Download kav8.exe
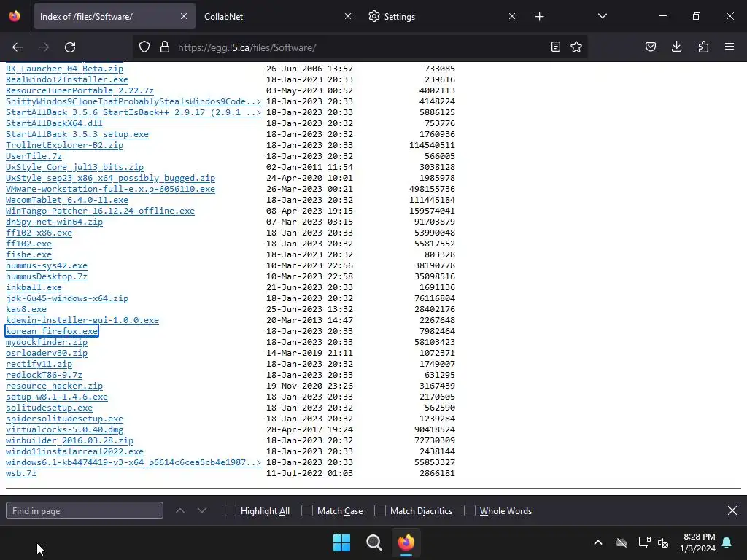Screen dimensions: 747x560 (x=26, y=309)
